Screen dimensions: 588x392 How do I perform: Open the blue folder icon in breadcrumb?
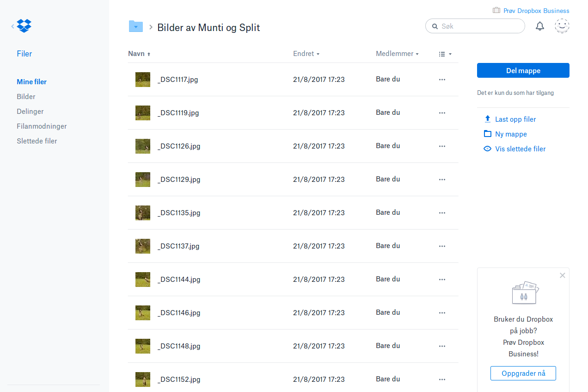click(x=135, y=26)
